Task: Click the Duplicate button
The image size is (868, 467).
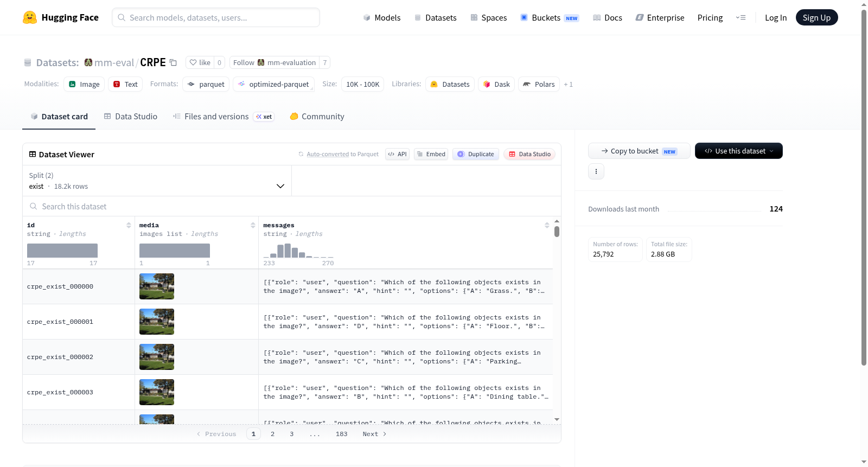Action: coord(475,154)
